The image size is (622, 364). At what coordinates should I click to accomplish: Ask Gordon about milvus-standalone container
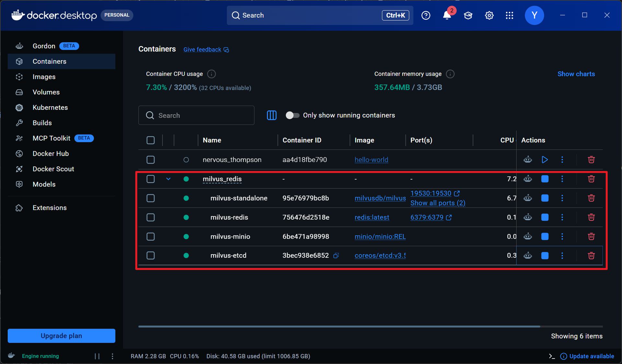tap(528, 198)
